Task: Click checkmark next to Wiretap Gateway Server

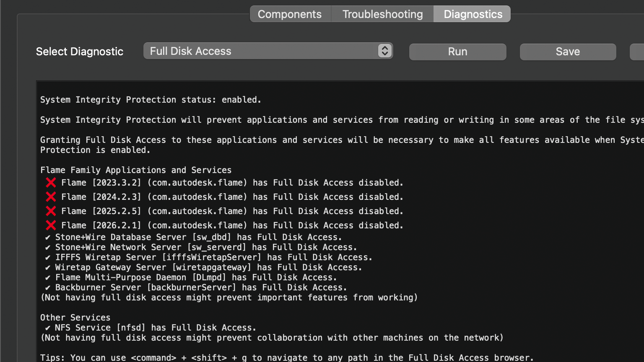Action: coord(48,268)
